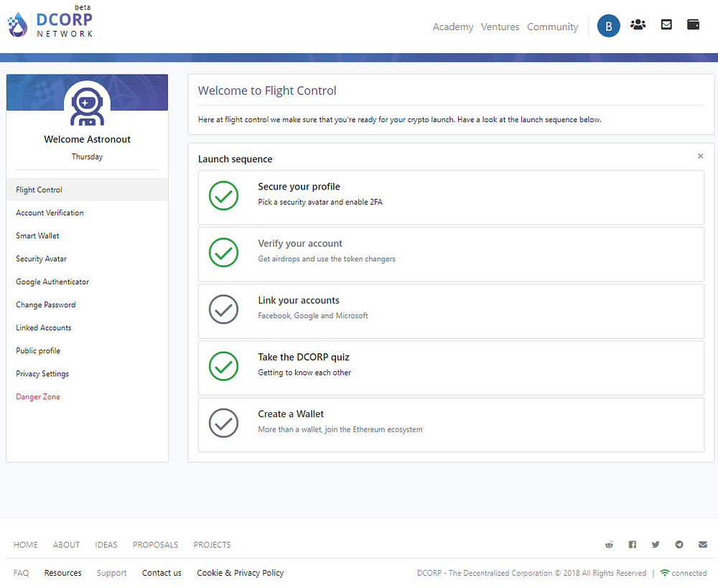Select Flight Control in sidebar
The image size is (718, 588).
(87, 190)
